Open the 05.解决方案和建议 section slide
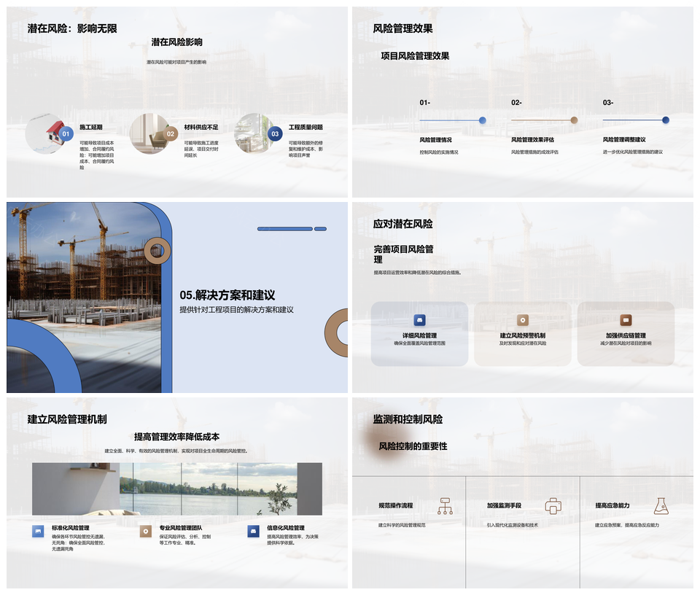 coord(227,295)
